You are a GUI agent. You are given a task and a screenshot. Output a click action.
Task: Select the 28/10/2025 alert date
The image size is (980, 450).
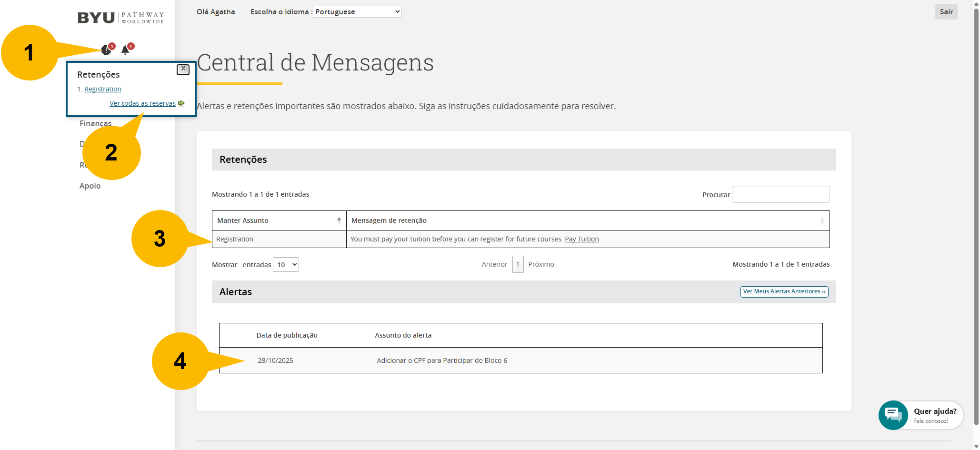click(x=275, y=360)
